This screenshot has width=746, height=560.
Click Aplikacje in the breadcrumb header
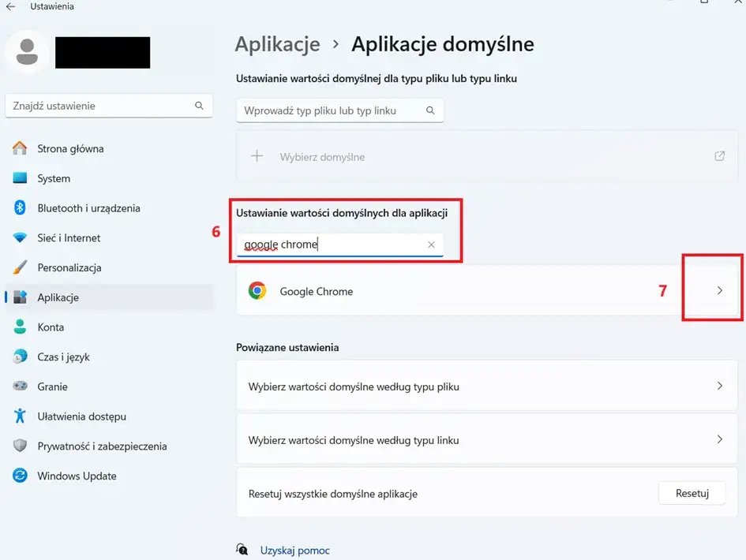[x=277, y=44]
